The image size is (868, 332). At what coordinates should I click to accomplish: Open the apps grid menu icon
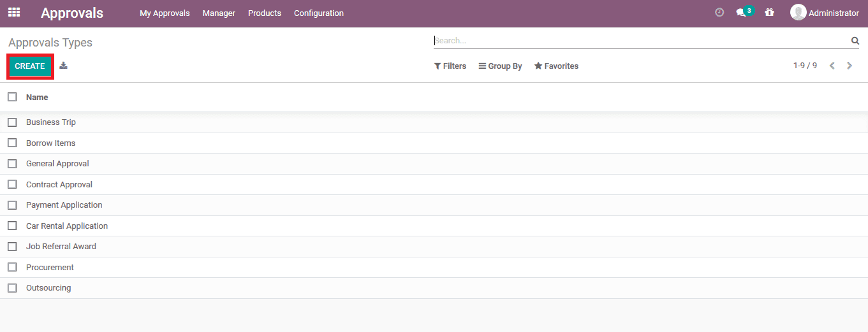(14, 12)
